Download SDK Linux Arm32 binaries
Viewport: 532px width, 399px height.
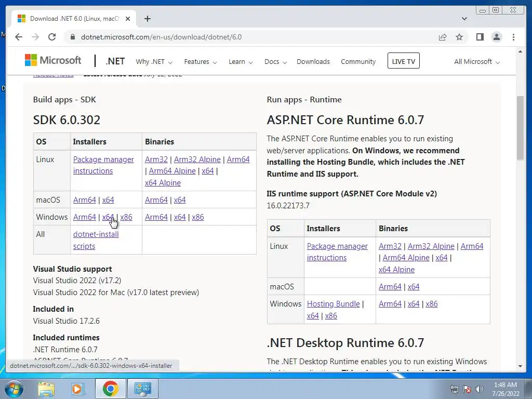156,159
